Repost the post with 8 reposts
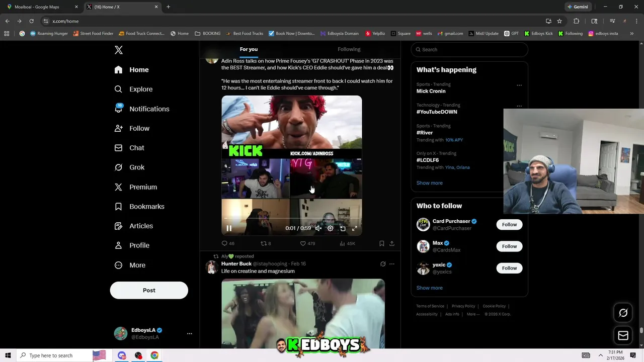 (266, 243)
